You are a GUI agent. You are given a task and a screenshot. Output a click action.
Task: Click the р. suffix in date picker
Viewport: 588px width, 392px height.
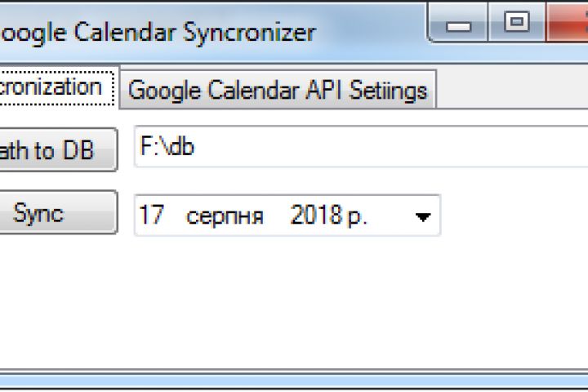(x=357, y=216)
